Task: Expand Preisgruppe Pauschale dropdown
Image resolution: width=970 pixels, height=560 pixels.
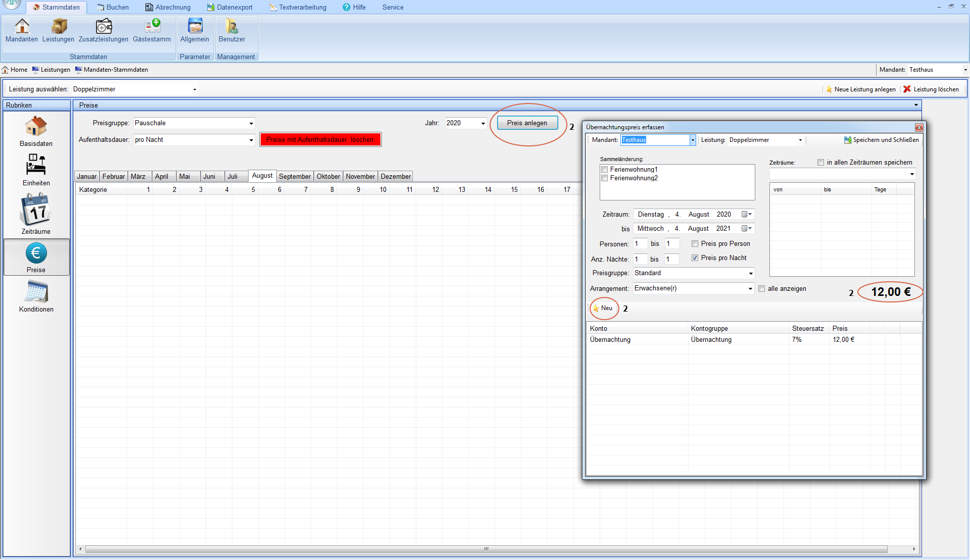Action: tap(251, 123)
